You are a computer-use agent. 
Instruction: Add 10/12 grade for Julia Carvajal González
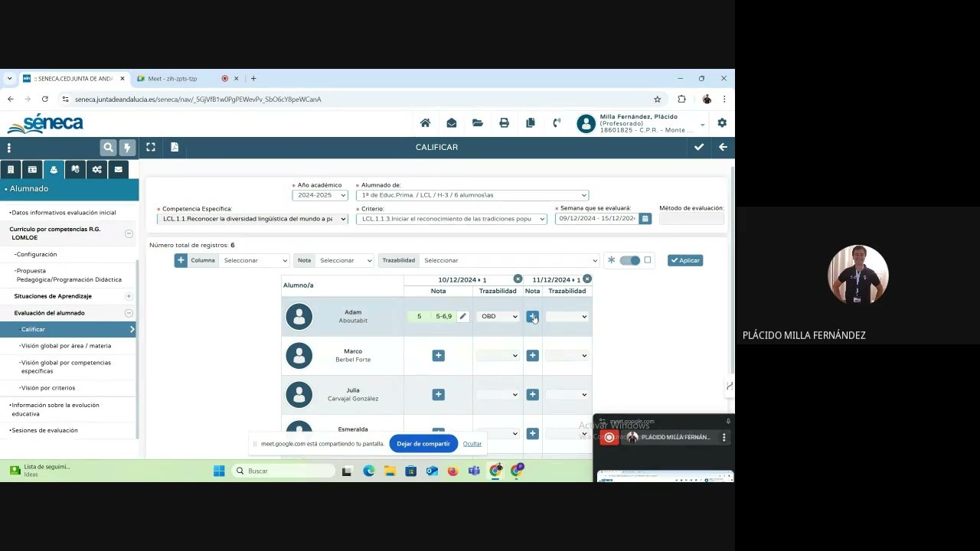(438, 394)
